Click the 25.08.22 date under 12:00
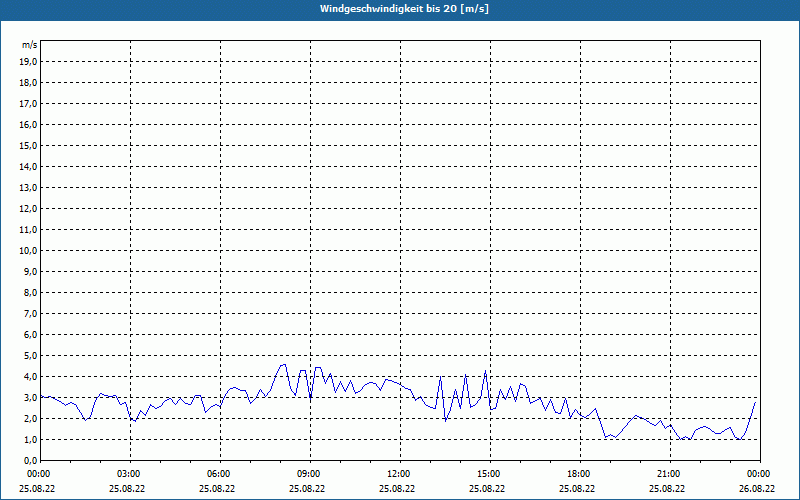Viewport: 800px width, 500px height. click(397, 488)
